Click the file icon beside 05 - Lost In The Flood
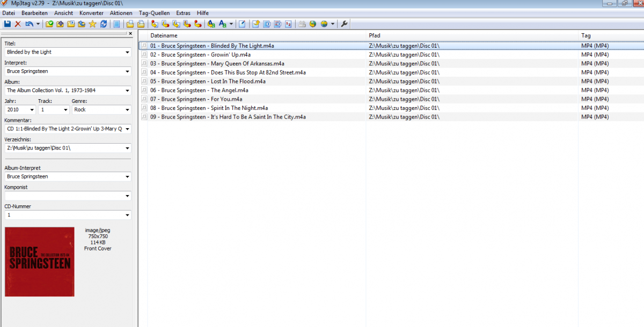 (144, 81)
